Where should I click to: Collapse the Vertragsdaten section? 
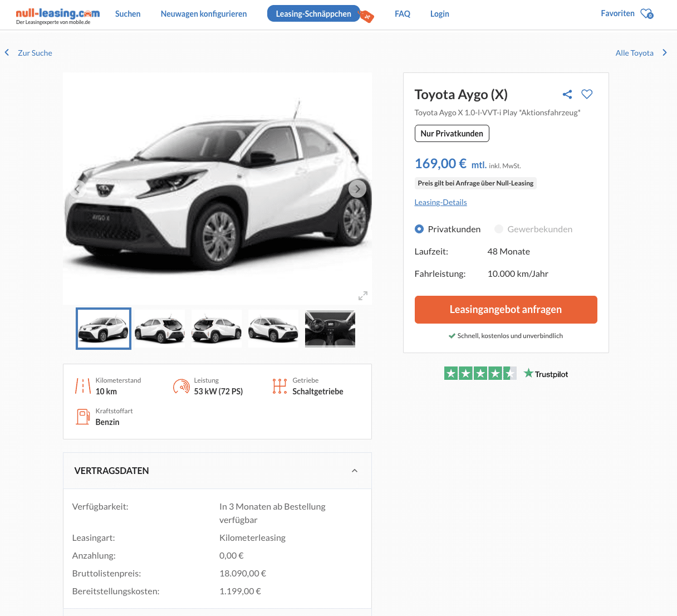(x=355, y=471)
